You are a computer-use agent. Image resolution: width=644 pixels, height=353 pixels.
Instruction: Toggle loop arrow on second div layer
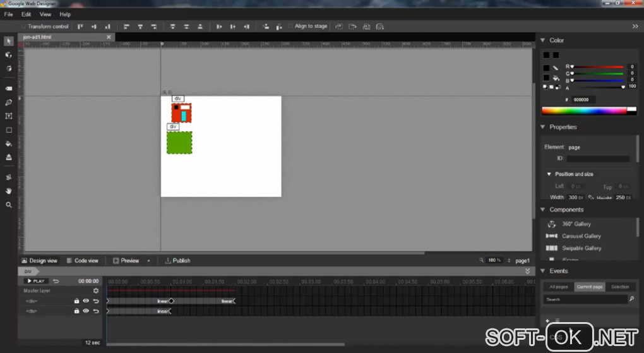96,311
